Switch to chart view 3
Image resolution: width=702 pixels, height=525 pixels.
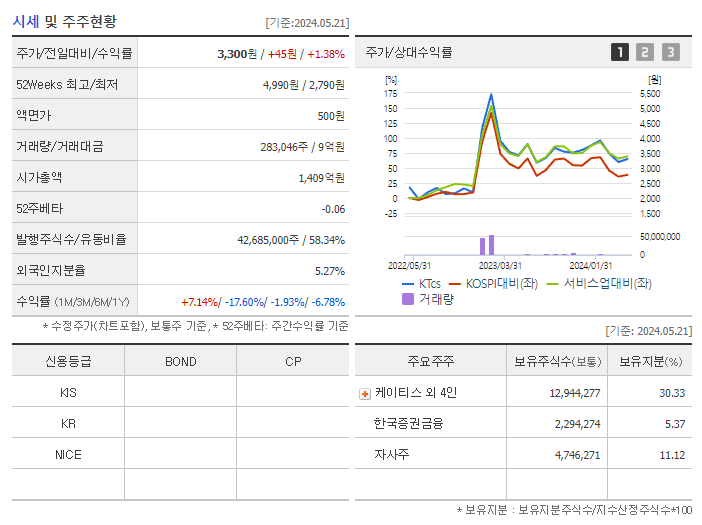[x=671, y=52]
